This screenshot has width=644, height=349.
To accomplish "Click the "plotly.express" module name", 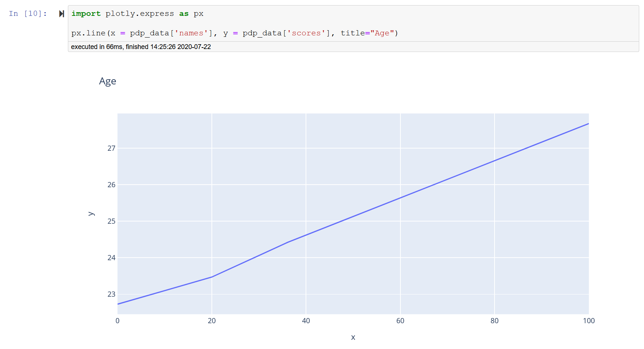I will [x=140, y=13].
